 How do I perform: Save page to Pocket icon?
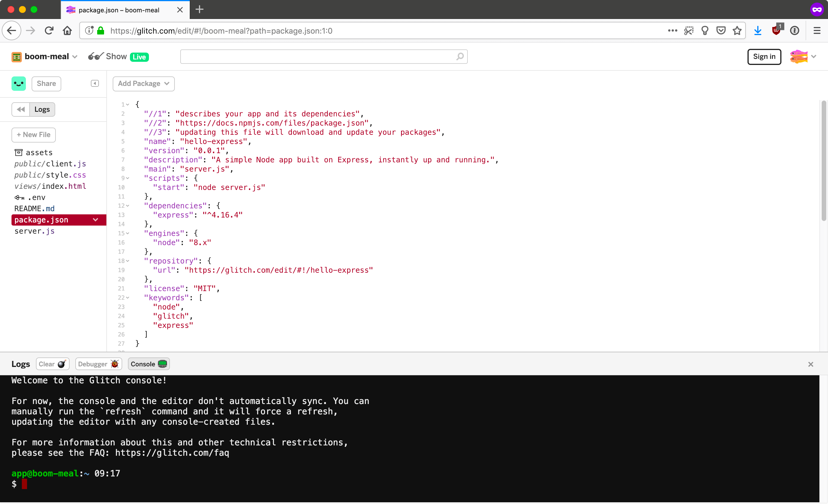[721, 31]
